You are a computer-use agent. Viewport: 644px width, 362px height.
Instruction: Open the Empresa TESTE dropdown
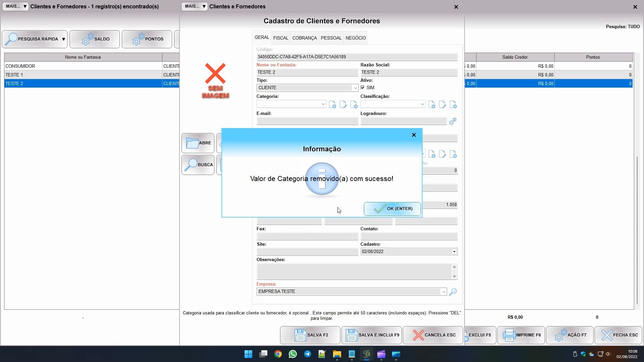click(x=443, y=292)
